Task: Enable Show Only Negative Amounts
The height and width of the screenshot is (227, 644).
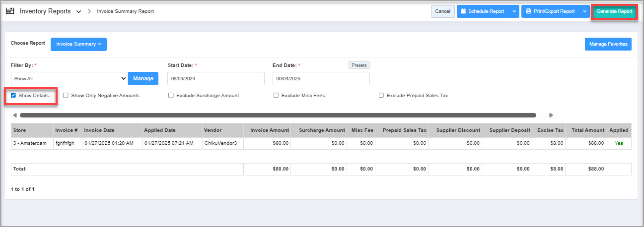Action: [66, 95]
